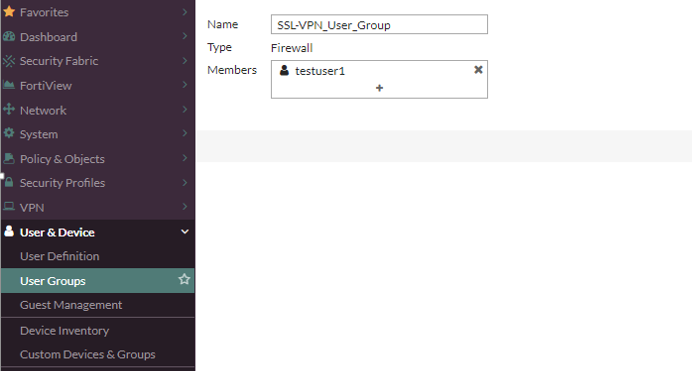Expand the Security Profiles chevron
The width and height of the screenshot is (692, 371).
185,183
